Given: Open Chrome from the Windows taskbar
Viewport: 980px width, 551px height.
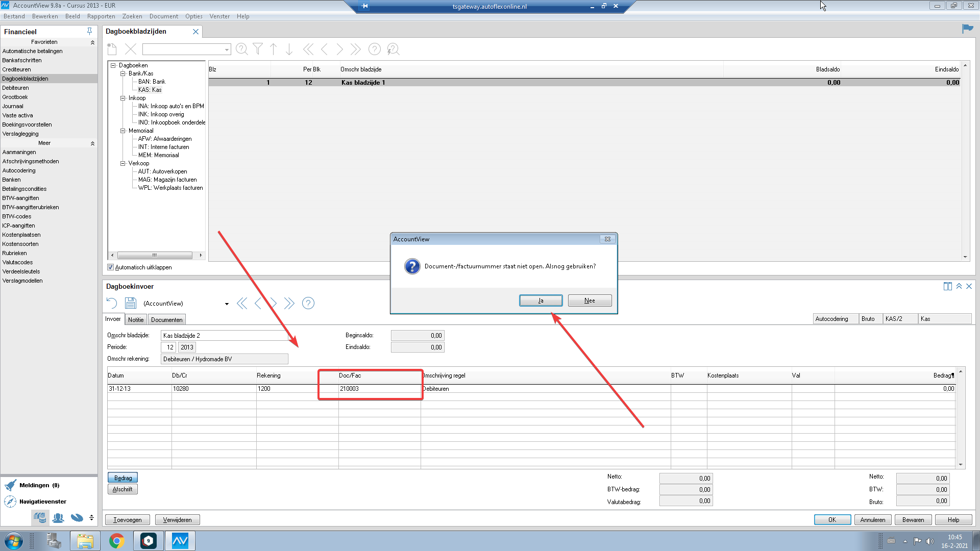Looking at the screenshot, I should 117,541.
